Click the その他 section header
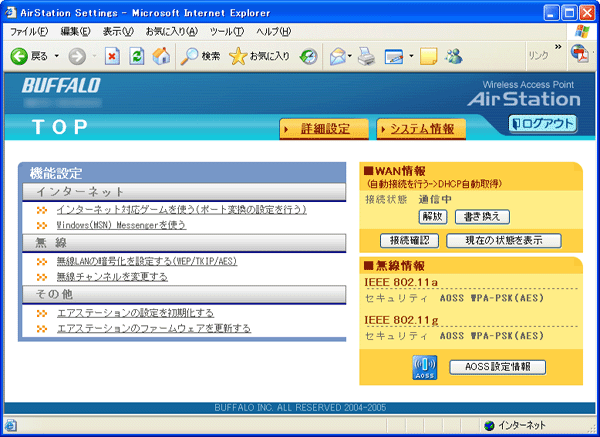 coord(184,294)
